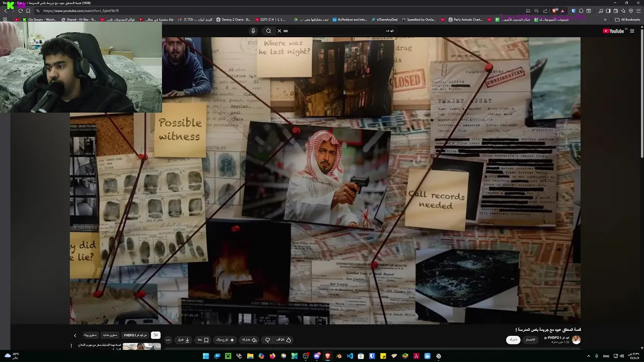
Task: Select the 'من فهد فر | FHDFO' chip
Action: (135, 335)
